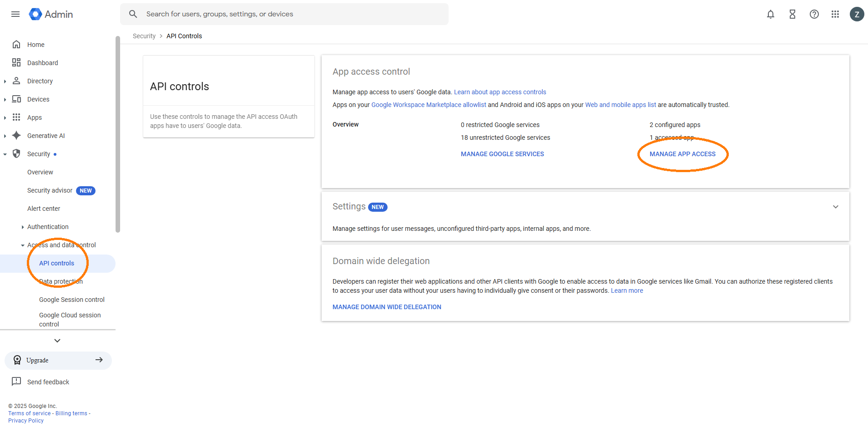Image resolution: width=868 pixels, height=428 pixels.
Task: Click the Upgrade badge icon
Action: [17, 360]
